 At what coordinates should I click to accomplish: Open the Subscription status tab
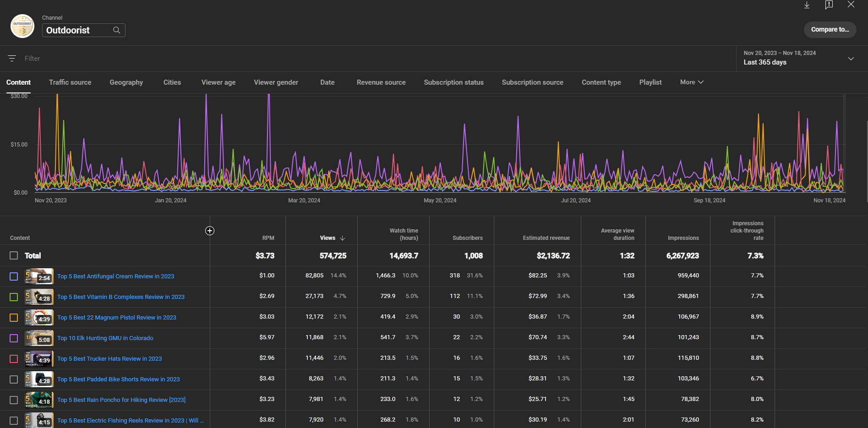[454, 82]
